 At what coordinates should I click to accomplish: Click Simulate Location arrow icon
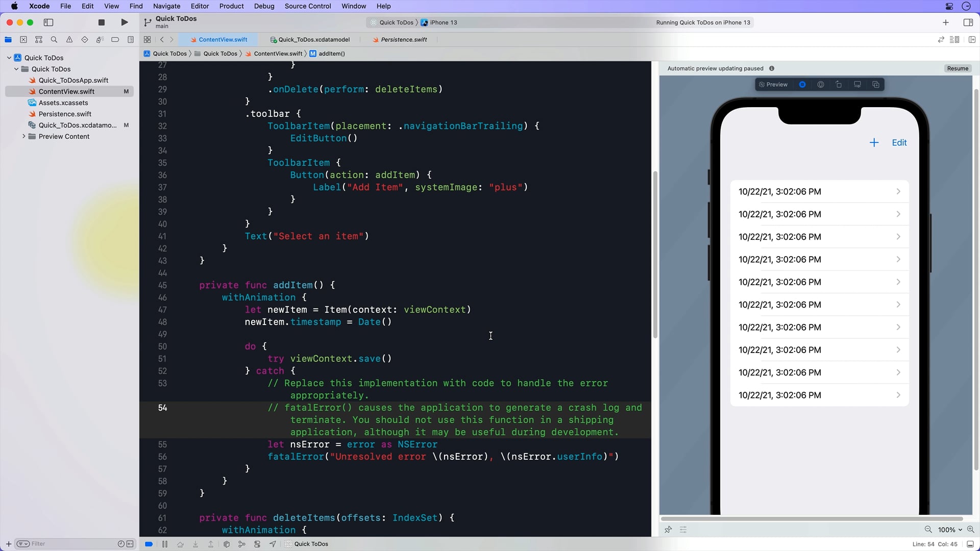(x=273, y=544)
